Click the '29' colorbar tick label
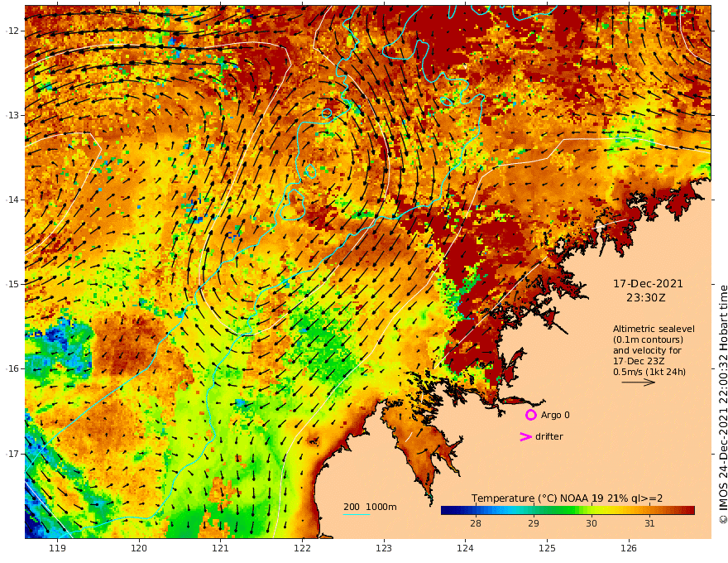The width and height of the screenshot is (728, 563). [534, 523]
